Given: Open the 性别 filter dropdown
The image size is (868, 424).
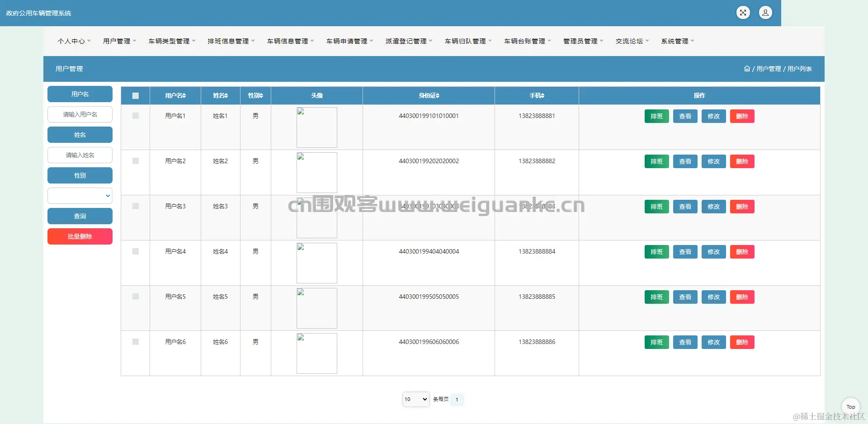Looking at the screenshot, I should point(80,196).
